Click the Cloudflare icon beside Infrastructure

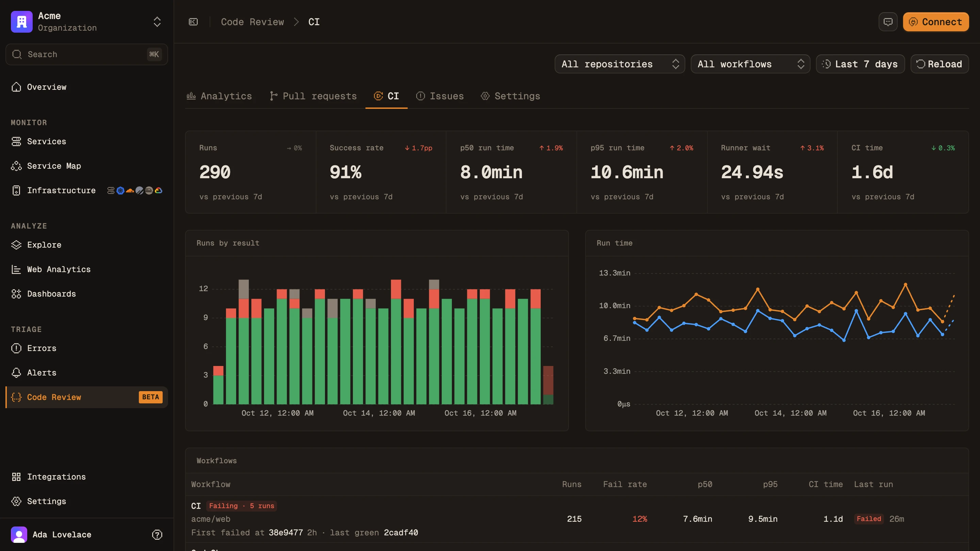pos(130,190)
